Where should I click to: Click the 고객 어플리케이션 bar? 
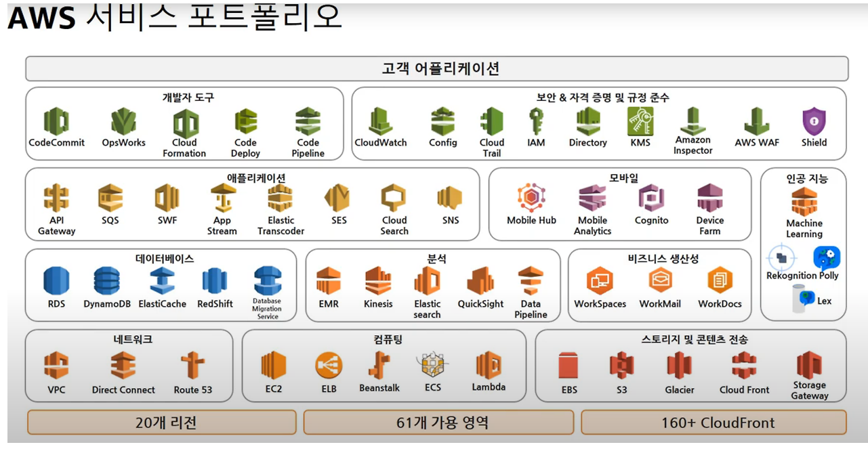click(437, 68)
